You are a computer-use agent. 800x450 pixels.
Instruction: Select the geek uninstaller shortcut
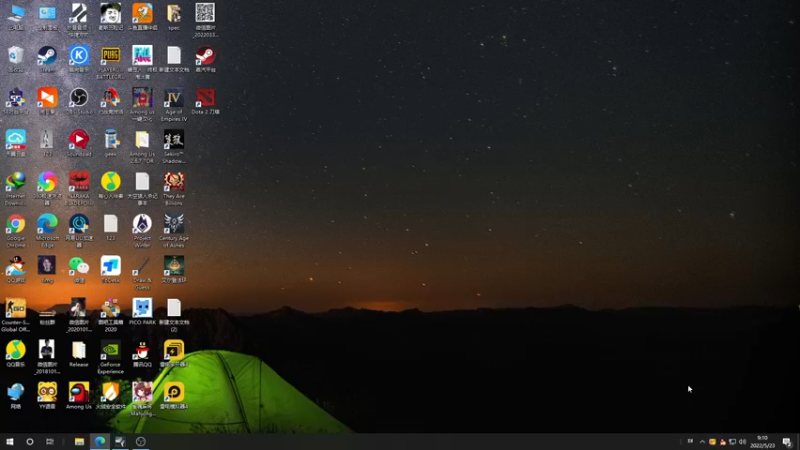[110, 140]
